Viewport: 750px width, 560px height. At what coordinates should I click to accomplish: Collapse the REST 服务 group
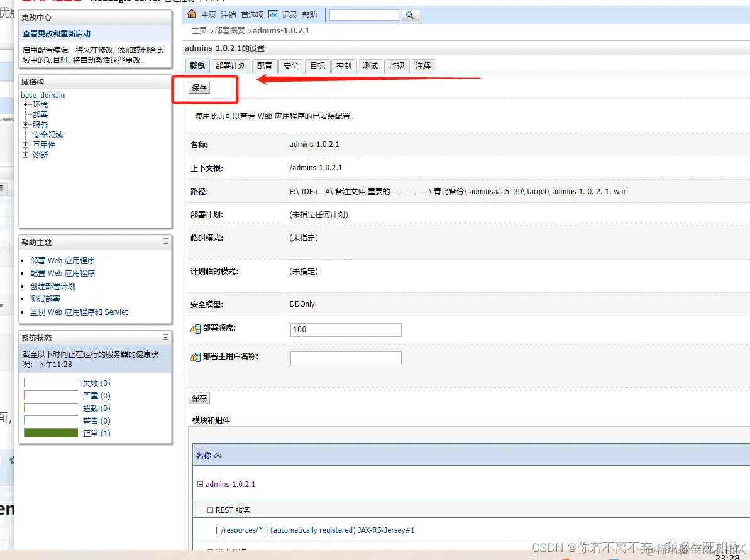tap(210, 510)
